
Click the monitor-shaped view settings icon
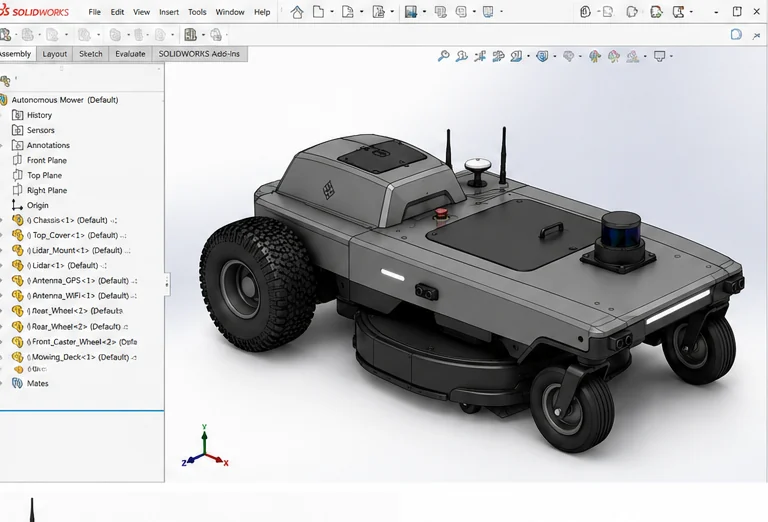click(660, 56)
